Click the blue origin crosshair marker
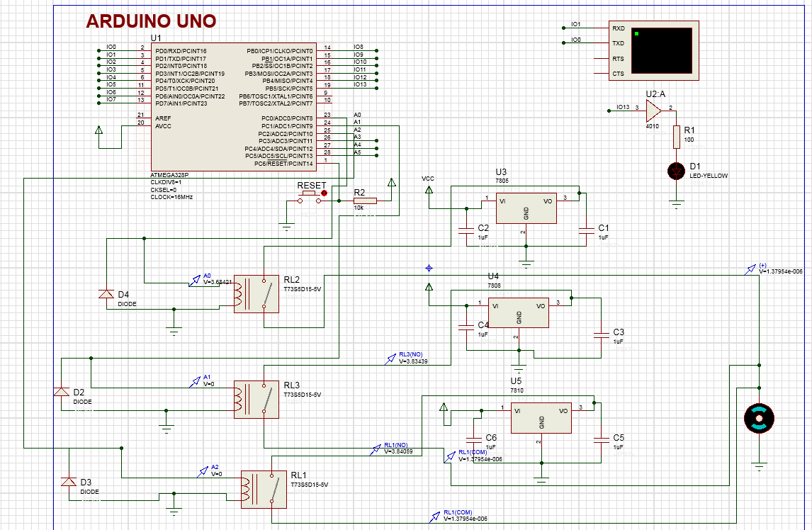The width and height of the screenshot is (812, 530). coord(429,268)
